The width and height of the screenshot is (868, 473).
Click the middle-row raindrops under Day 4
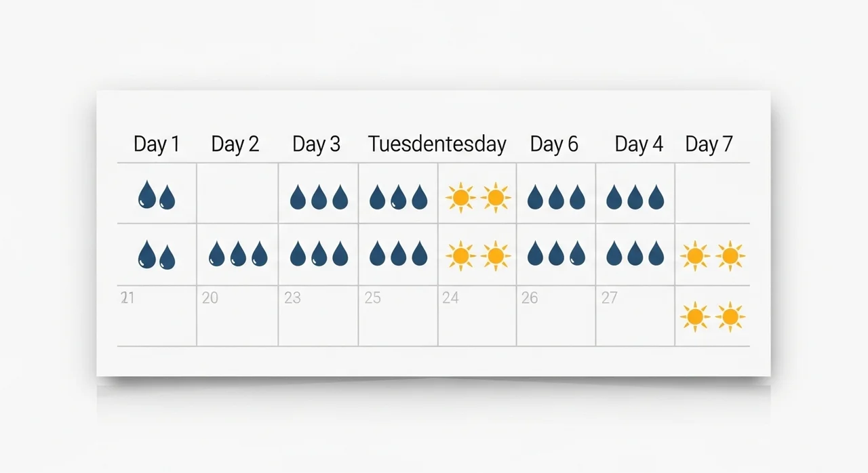pos(635,255)
